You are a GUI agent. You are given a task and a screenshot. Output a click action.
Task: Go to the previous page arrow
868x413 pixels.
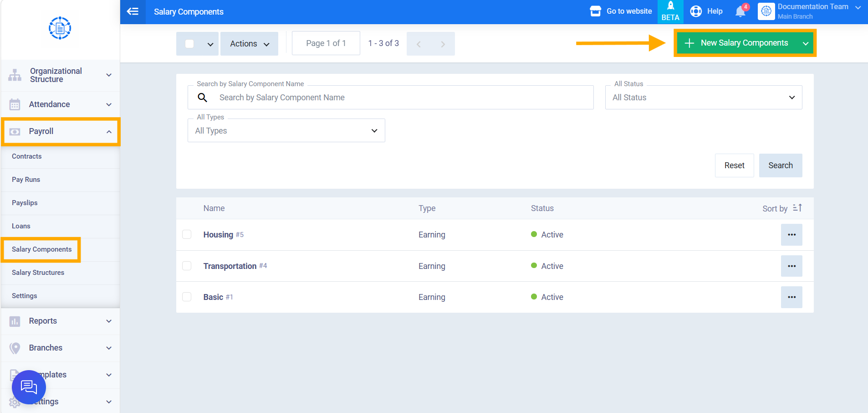coord(419,44)
